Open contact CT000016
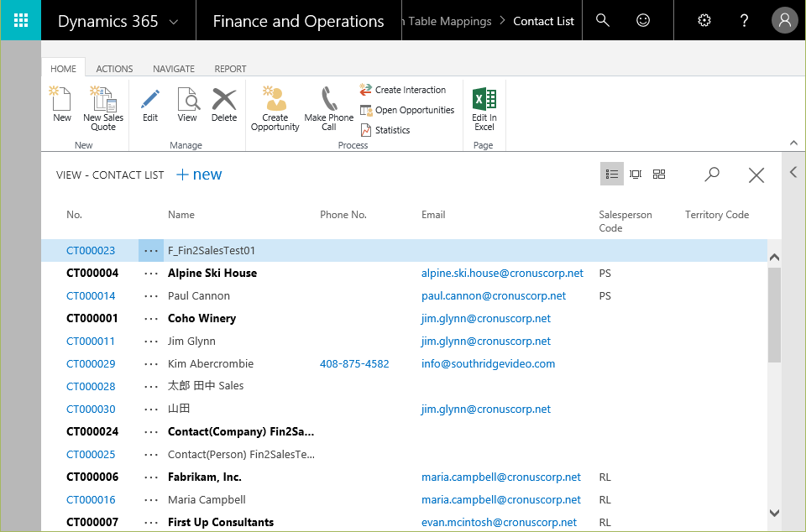806x532 pixels. (91, 499)
